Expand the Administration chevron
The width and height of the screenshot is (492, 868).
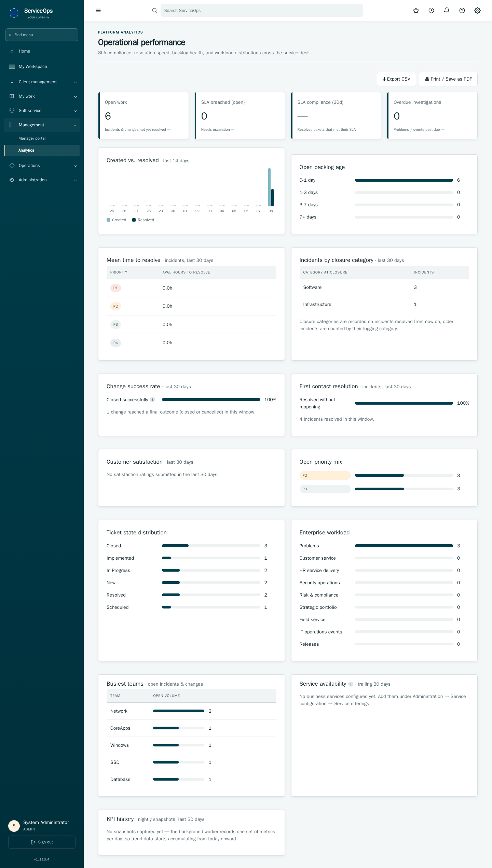tap(76, 180)
